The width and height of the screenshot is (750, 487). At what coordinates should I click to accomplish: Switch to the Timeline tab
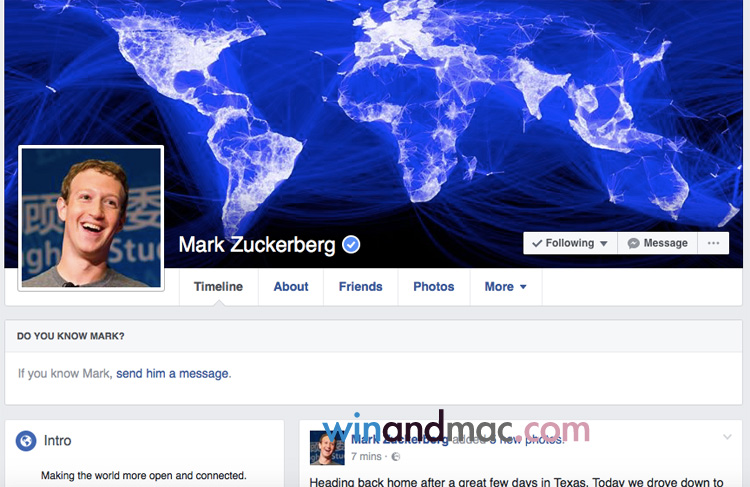pos(218,287)
